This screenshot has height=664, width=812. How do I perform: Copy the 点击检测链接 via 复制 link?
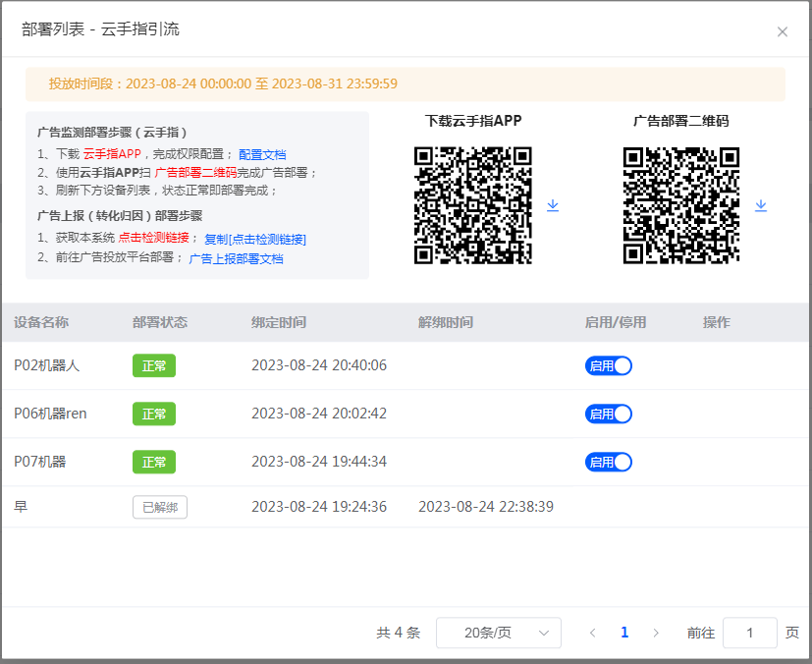click(x=255, y=239)
